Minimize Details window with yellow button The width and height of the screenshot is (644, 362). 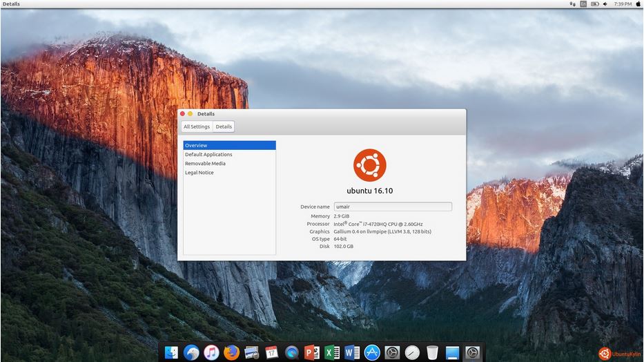(190, 114)
